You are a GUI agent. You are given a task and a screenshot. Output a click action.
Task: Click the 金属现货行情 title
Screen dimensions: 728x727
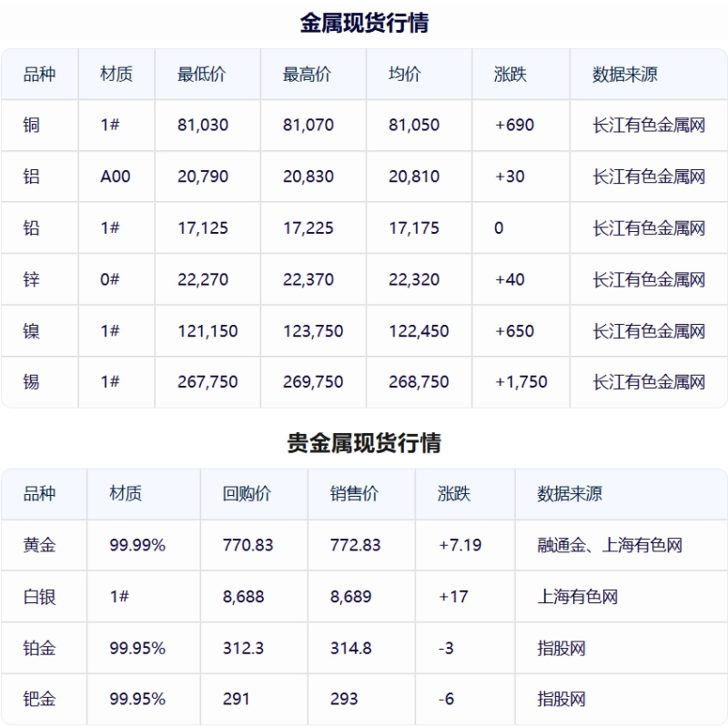coord(364,23)
